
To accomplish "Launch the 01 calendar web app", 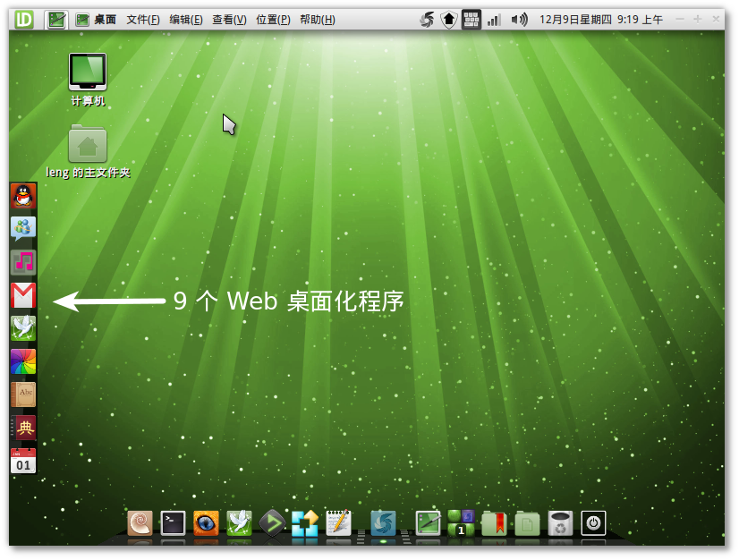I will click(x=23, y=461).
